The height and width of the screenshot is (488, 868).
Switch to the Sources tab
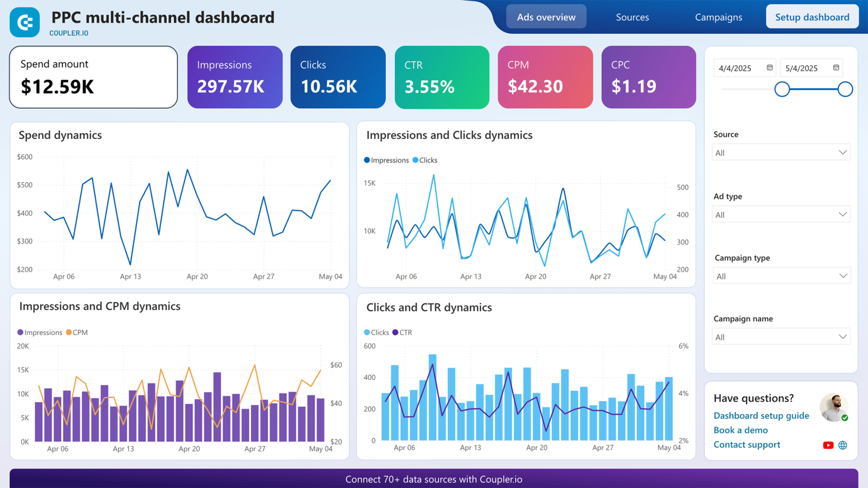coord(632,17)
